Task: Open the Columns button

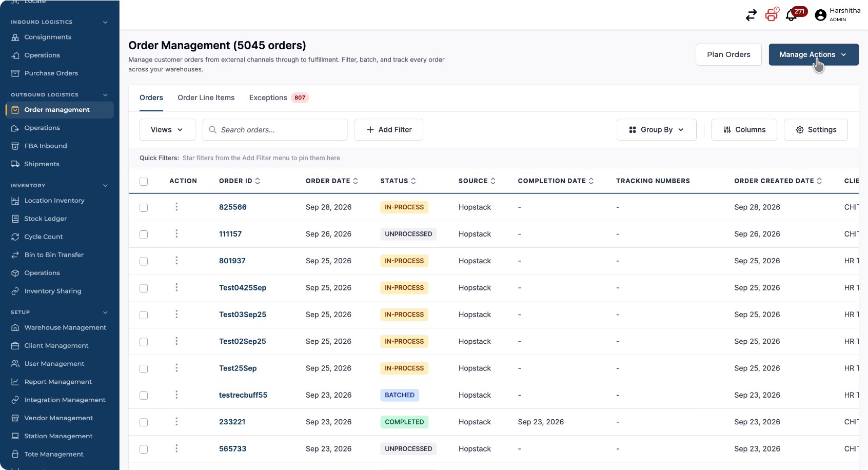Action: tap(744, 130)
